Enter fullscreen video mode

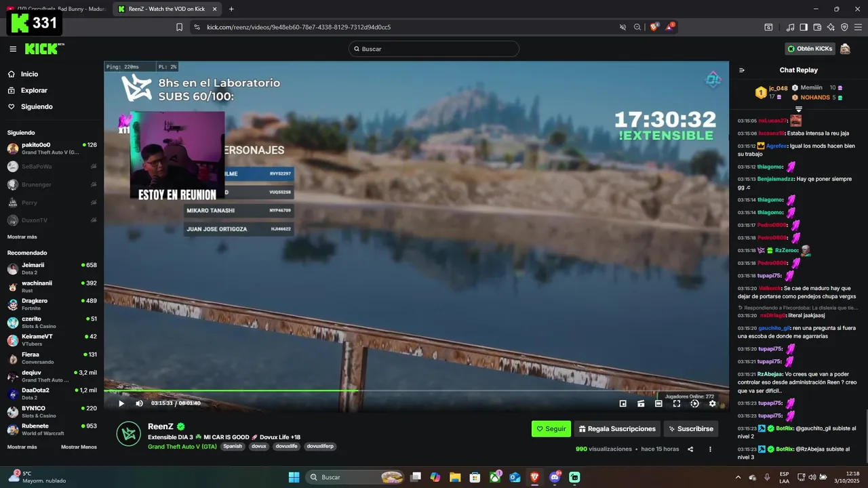pyautogui.click(x=677, y=403)
